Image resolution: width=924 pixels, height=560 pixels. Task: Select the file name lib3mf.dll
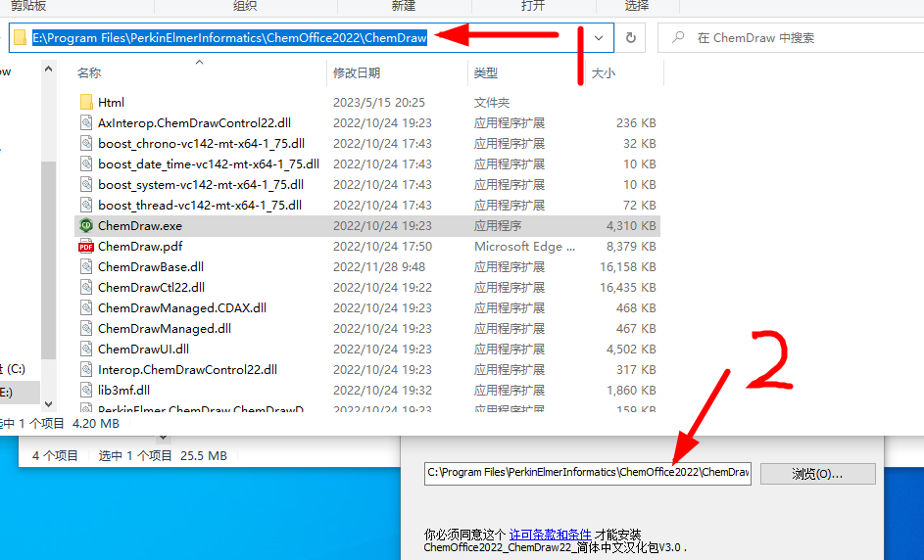click(123, 390)
